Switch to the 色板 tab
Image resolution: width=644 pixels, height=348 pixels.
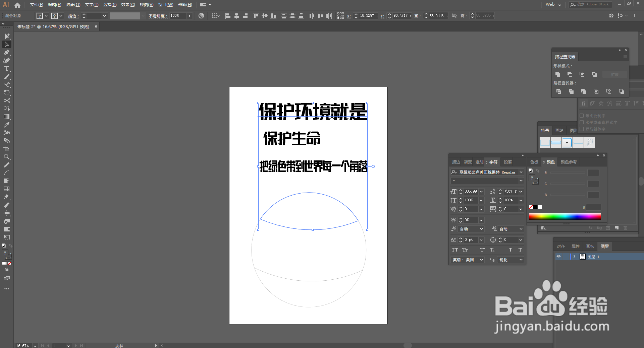coord(534,162)
